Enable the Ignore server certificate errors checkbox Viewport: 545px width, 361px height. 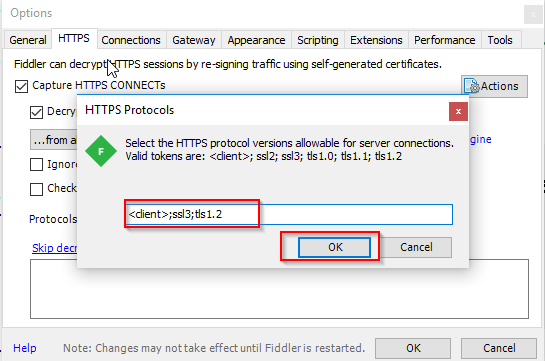click(36, 165)
